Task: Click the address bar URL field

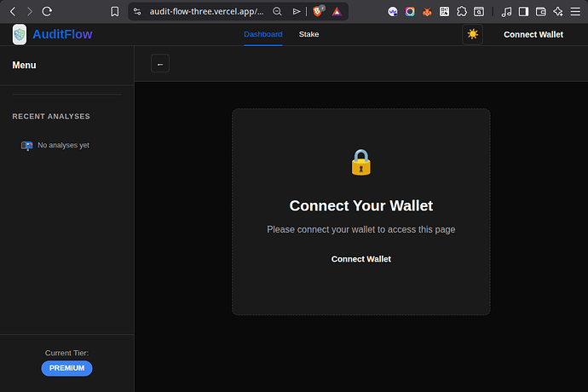Action: pyautogui.click(x=206, y=12)
